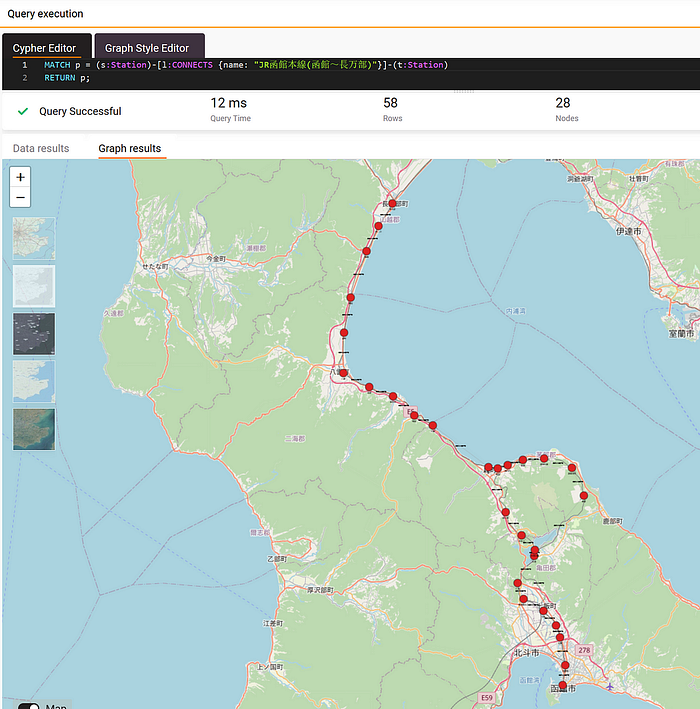700x709 pixels.
Task: Switch to the Data results tab
Action: coord(41,148)
